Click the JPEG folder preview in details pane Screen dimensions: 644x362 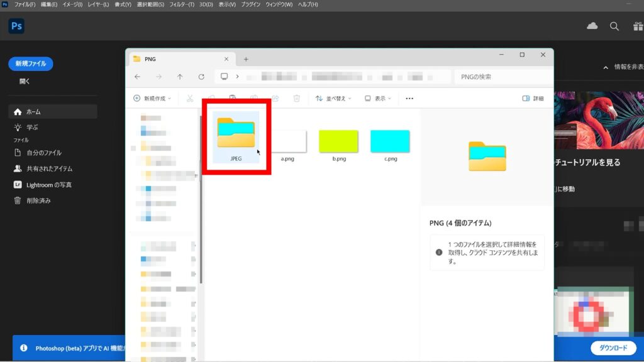tap(487, 156)
